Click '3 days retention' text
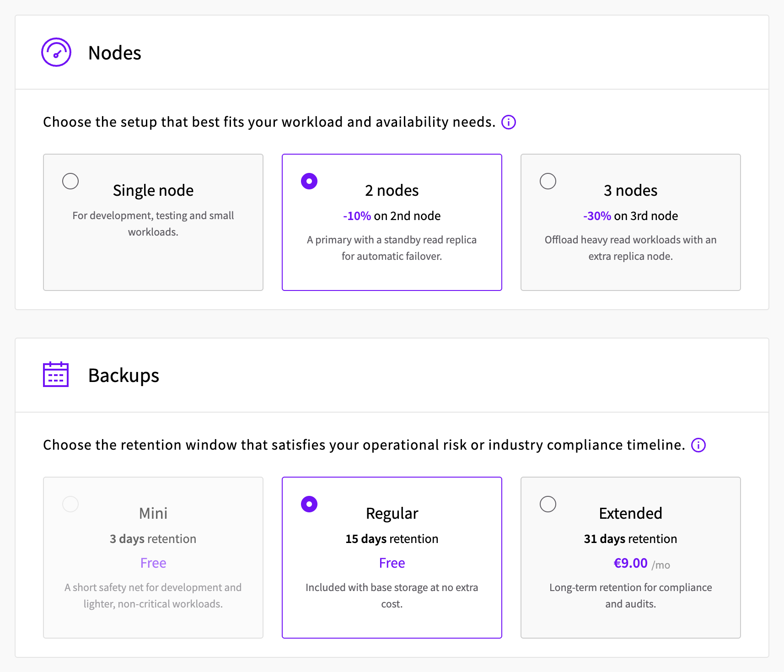The width and height of the screenshot is (784, 672). 153,539
